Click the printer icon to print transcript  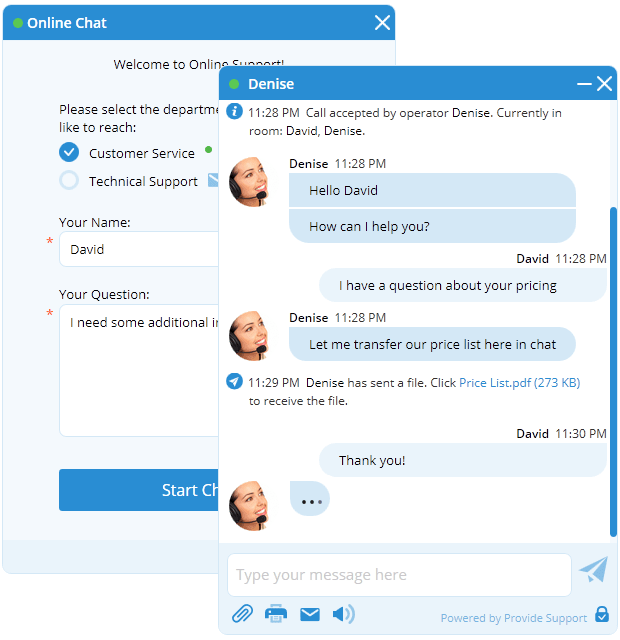point(276,614)
